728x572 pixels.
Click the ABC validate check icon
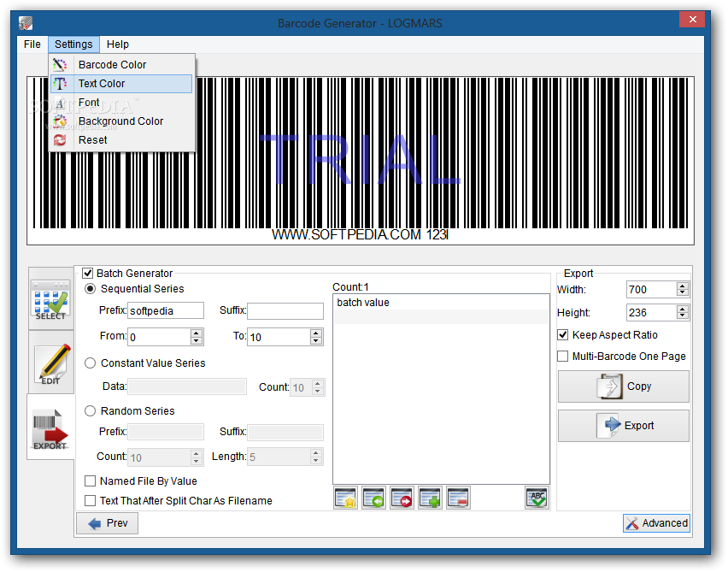pos(537,498)
